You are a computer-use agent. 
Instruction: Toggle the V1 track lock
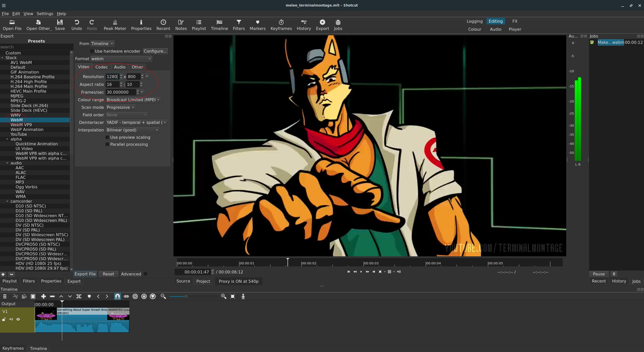point(4,319)
